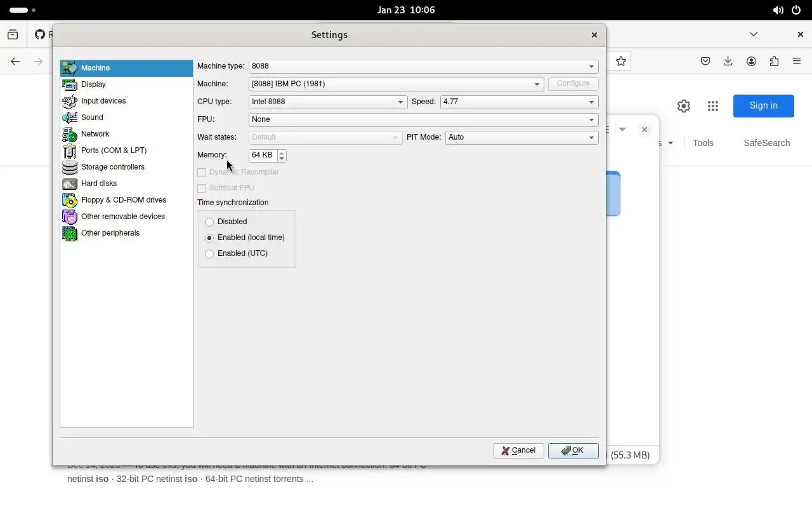Open the browser hamburger menu
The height and width of the screenshot is (508, 812).
click(797, 61)
